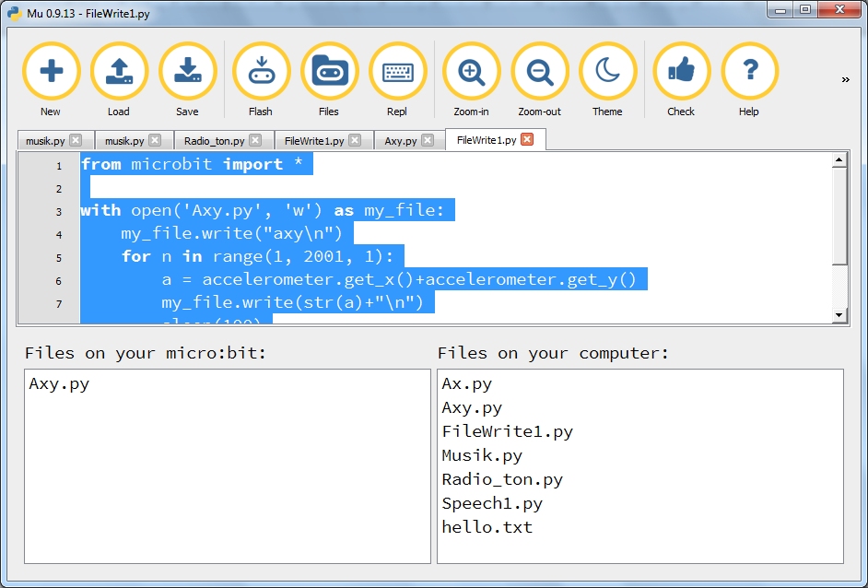Click the editor scrollbar down arrow

click(839, 315)
